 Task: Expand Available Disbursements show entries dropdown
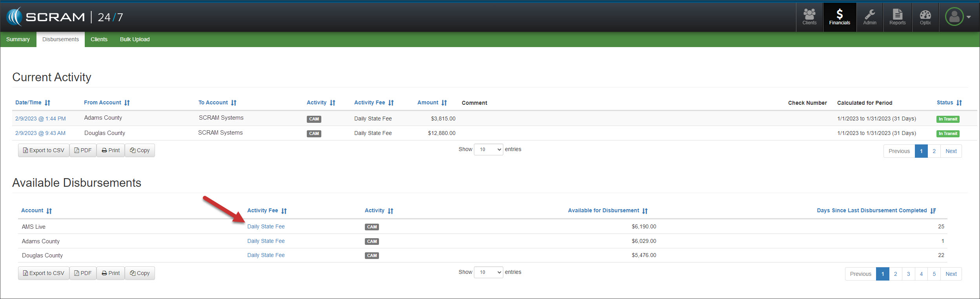[488, 272]
